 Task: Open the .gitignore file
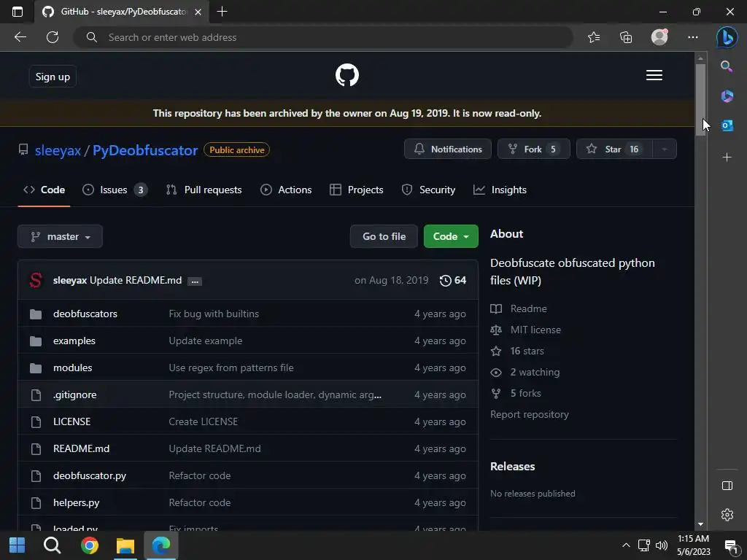[x=75, y=394]
